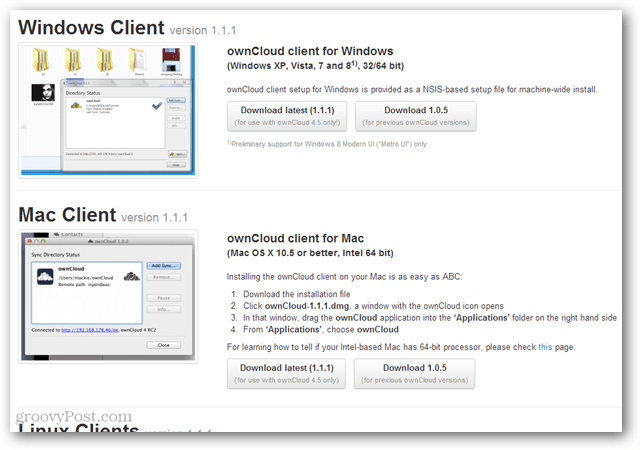Click 'version 1.1.1' next to Mac Client

pos(154,217)
